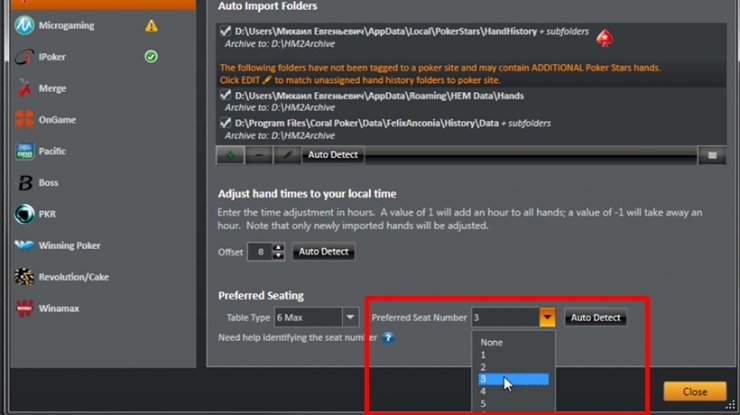
Task: Click the Preferred Seat Number field
Action: 505,317
